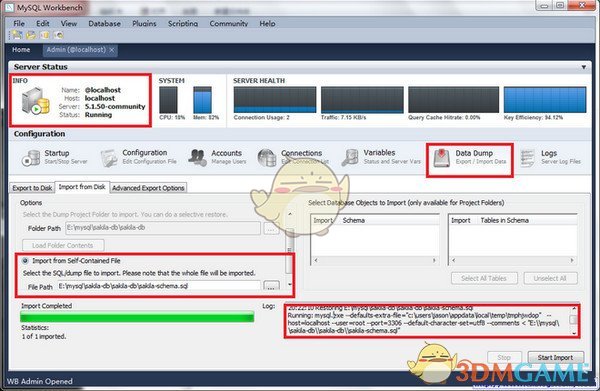Viewport: 600px width, 391px height.
Task: Open Configuration Edit Configuration File section
Action: tap(139, 157)
